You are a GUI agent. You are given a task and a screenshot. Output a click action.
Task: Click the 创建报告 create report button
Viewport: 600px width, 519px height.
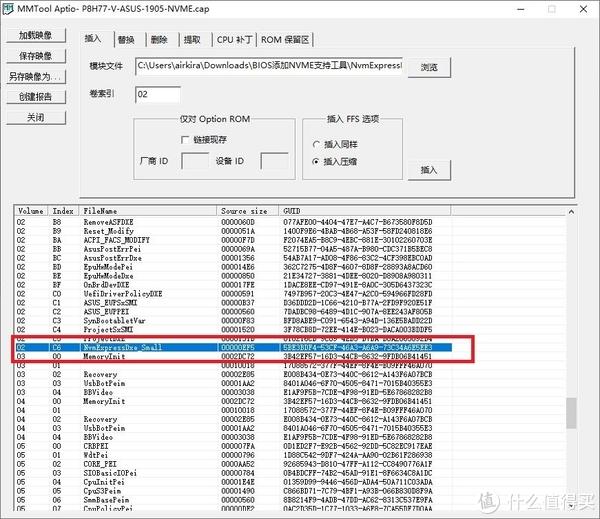point(36,96)
